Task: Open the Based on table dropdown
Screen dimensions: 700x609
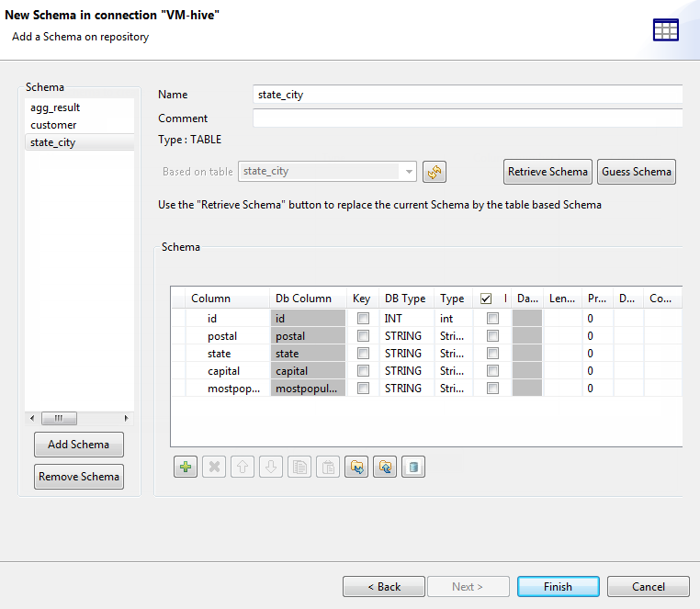Action: point(409,172)
